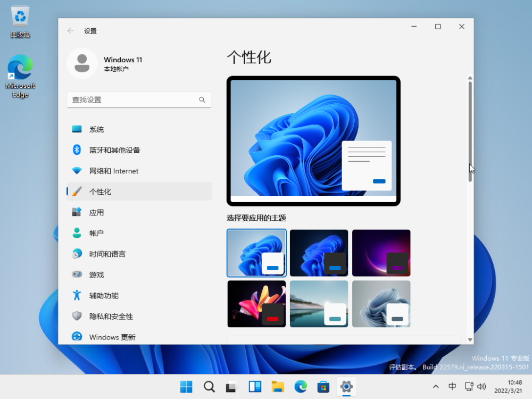The image size is (532, 399).
Task: Open the Windows Start menu
Action: pyautogui.click(x=186, y=387)
